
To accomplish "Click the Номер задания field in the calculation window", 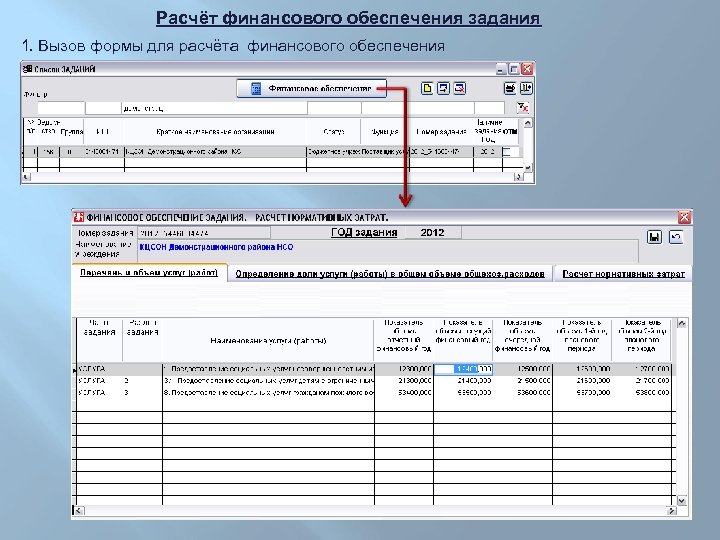I will click(x=204, y=233).
